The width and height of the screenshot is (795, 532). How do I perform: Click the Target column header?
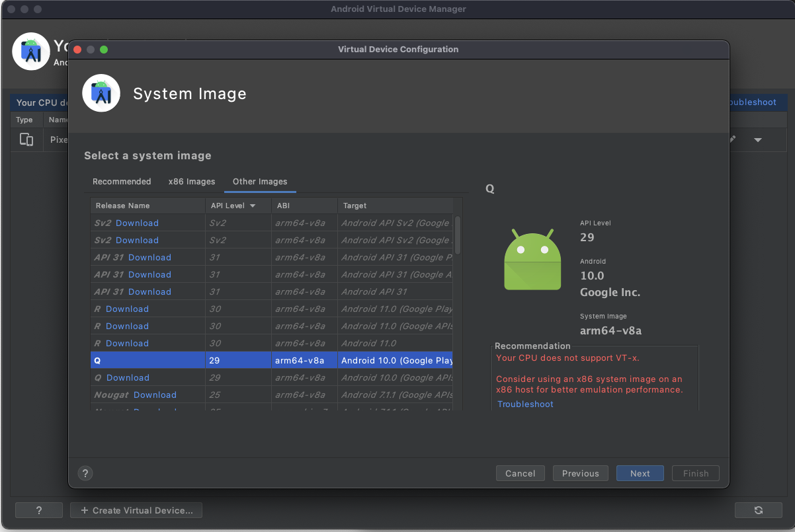(x=396, y=206)
